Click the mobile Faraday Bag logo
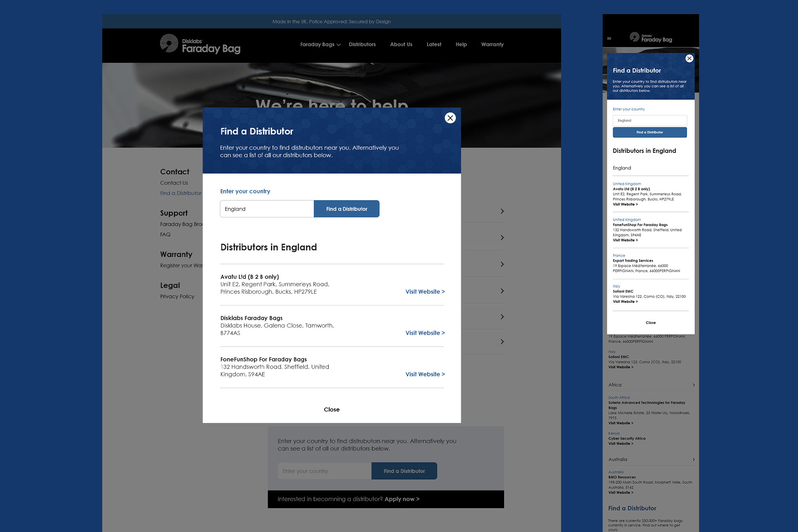The height and width of the screenshot is (532, 798). click(651, 38)
